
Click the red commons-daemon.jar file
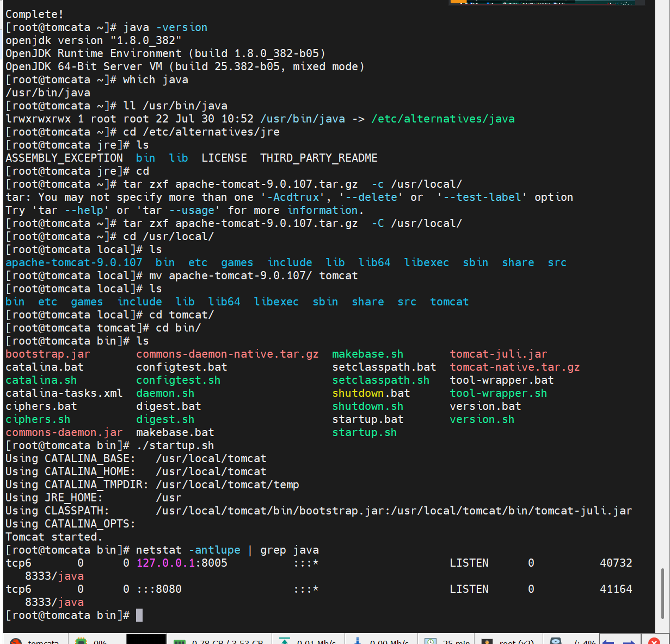(x=64, y=432)
